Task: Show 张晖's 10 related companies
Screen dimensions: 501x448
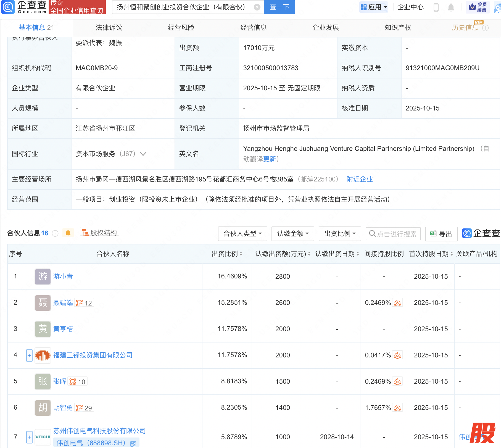Action: (78, 381)
